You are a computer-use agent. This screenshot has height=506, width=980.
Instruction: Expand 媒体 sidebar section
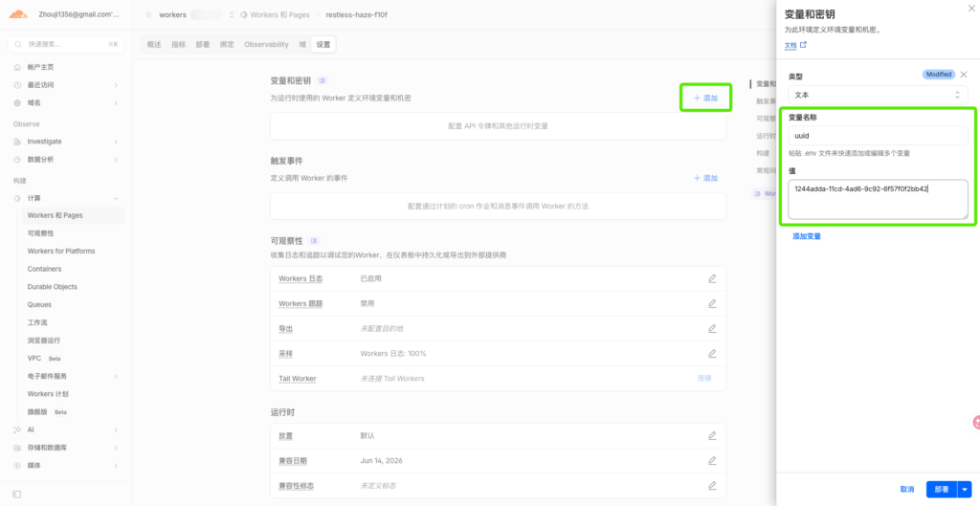pos(66,466)
